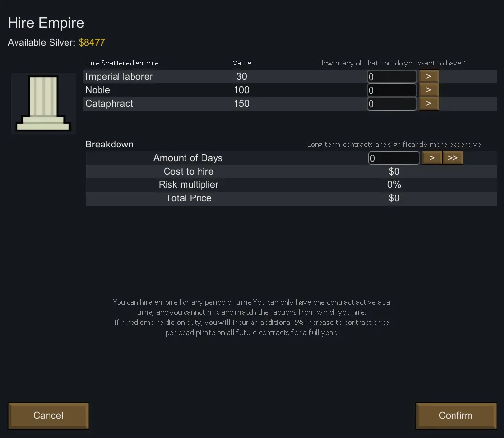Focus the Noble quantity input field
The image size is (504, 438).
coord(391,90)
